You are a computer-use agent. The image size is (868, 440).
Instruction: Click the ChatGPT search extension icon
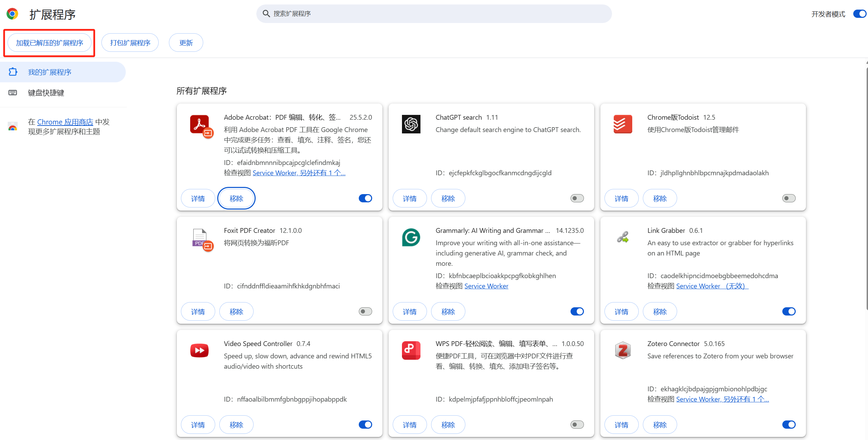pos(411,124)
